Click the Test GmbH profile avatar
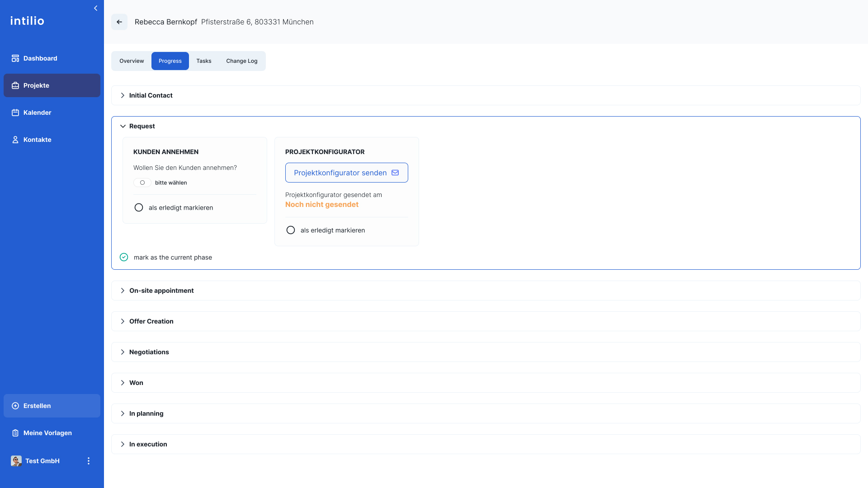This screenshot has width=868, height=488. pos(16,461)
